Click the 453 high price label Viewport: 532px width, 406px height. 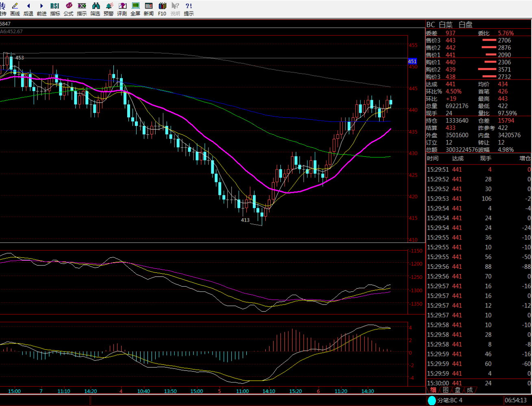click(20, 58)
